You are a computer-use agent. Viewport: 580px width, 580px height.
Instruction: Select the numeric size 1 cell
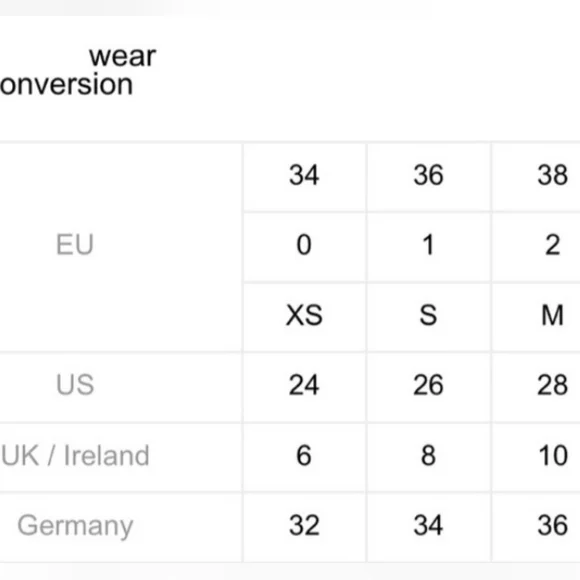(x=428, y=245)
